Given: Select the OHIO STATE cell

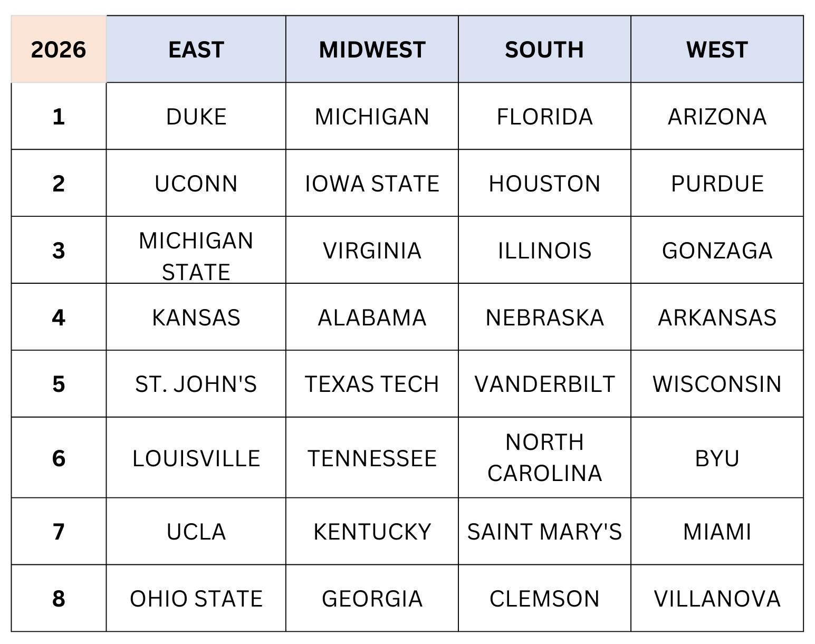Looking at the screenshot, I should click(x=196, y=599).
